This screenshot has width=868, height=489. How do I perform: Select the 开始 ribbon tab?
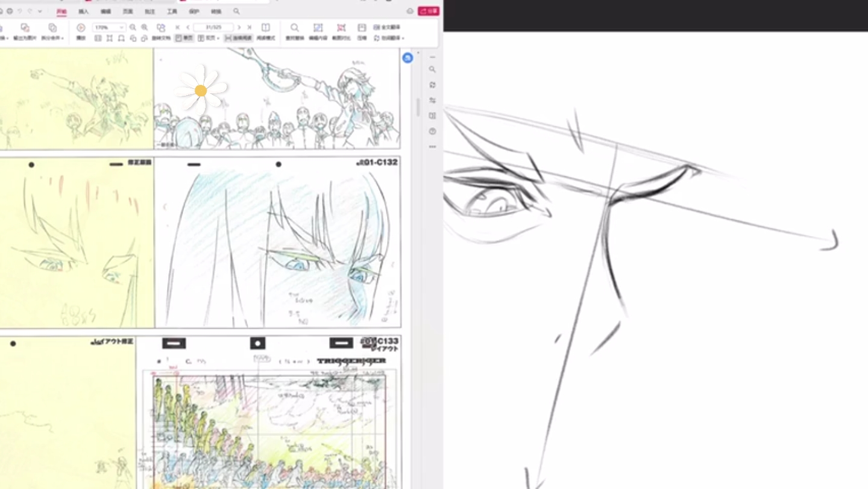tap(61, 11)
